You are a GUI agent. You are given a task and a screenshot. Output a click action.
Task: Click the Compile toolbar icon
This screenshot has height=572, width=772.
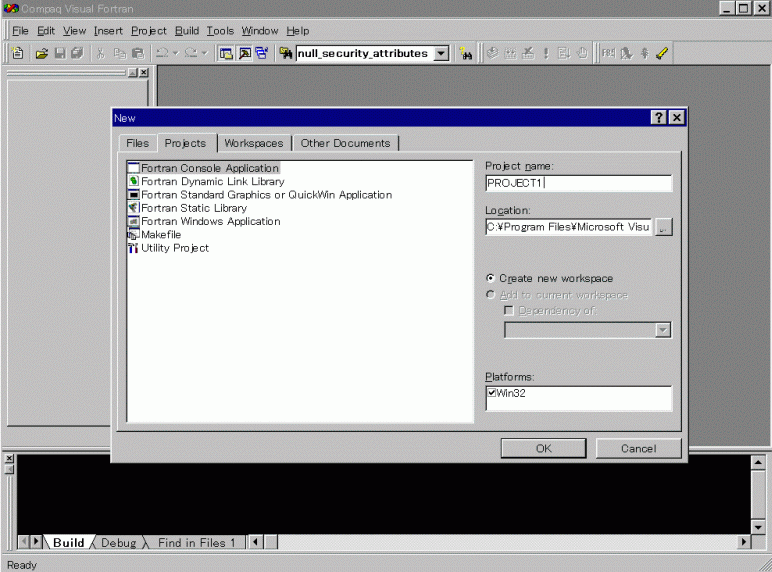coord(492,53)
